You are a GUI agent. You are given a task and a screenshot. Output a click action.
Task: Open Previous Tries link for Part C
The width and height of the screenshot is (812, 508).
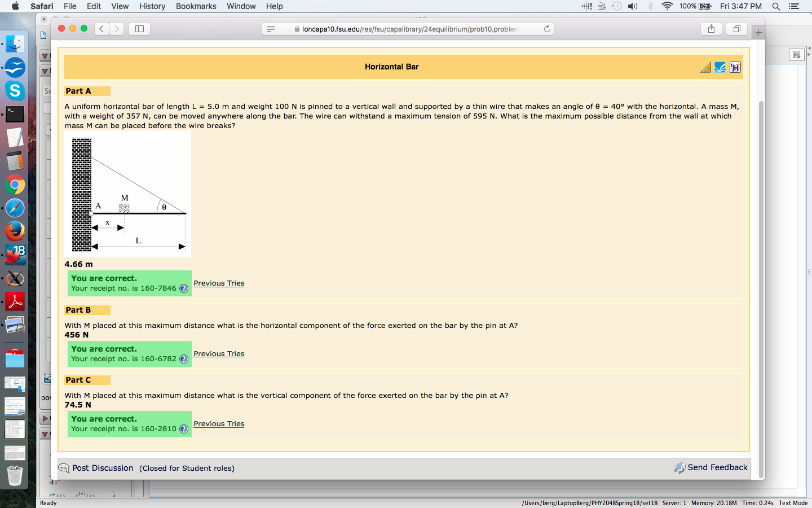coord(219,424)
